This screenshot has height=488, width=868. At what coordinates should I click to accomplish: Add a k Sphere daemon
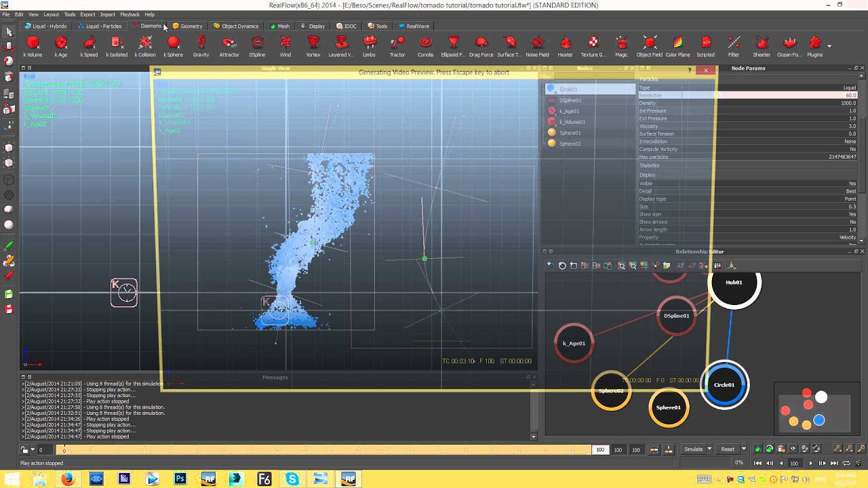point(173,46)
